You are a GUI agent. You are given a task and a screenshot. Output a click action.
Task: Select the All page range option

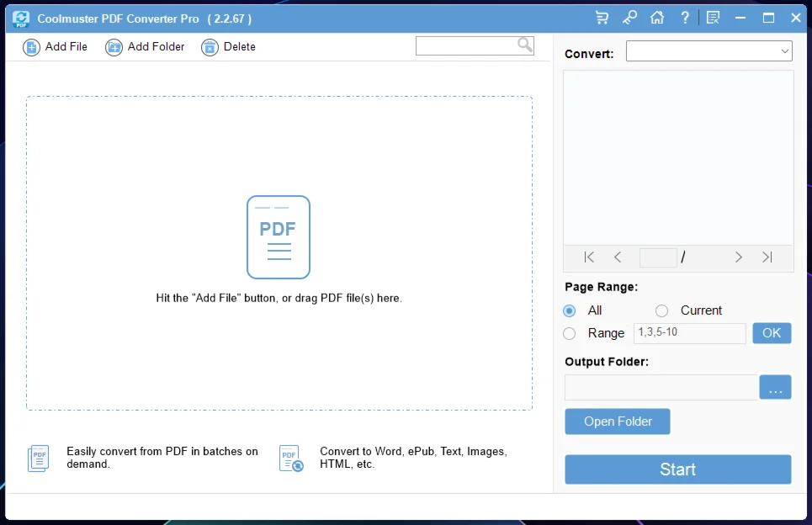click(x=570, y=310)
